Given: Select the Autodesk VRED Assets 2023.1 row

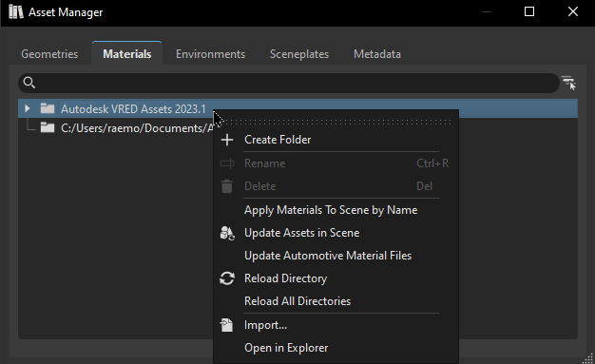Looking at the screenshot, I should tap(297, 108).
